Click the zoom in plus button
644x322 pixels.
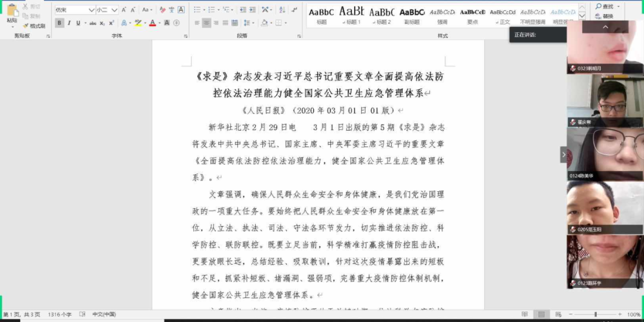tap(620, 314)
